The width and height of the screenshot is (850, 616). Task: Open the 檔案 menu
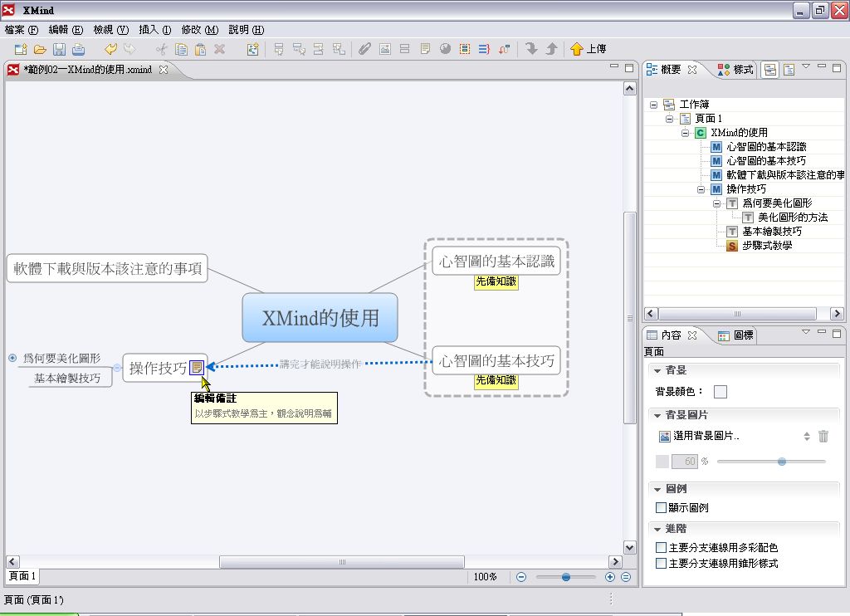[x=21, y=30]
